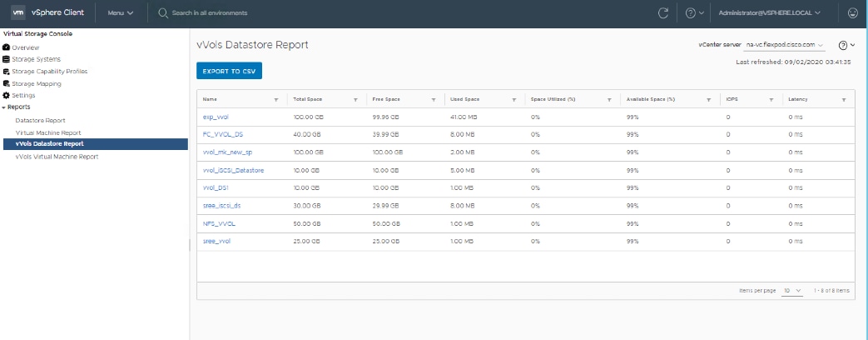Collapse the Reports tree section

[x=3, y=107]
